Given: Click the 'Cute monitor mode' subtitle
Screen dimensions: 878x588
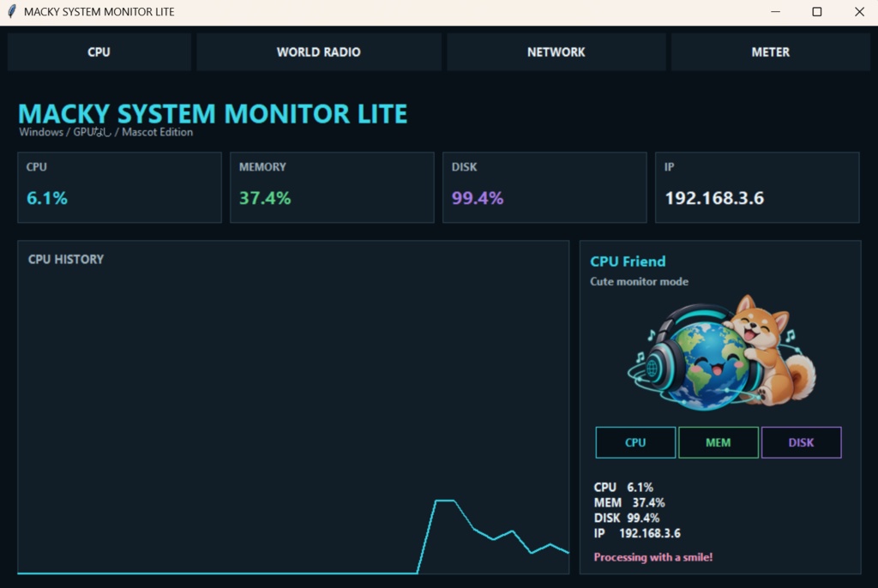Looking at the screenshot, I should 639,282.
